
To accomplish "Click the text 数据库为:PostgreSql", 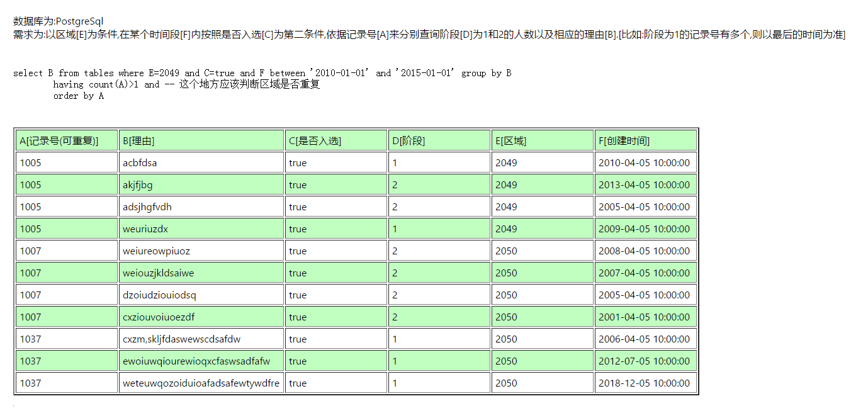I will (58, 21).
